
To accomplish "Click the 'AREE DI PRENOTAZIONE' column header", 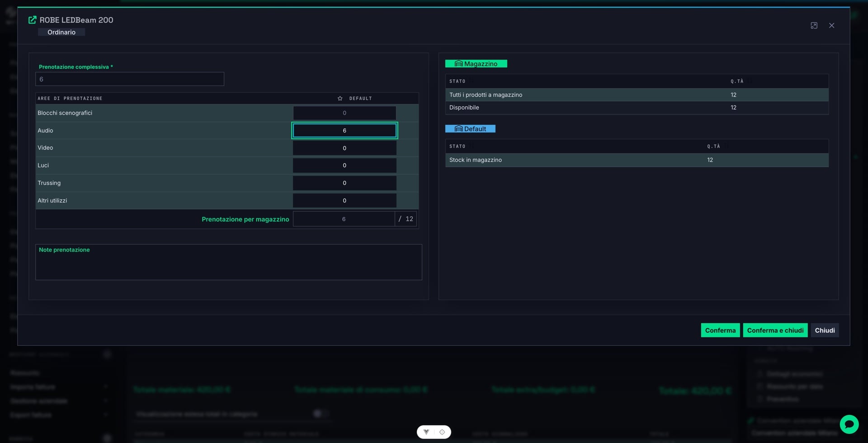I will (x=70, y=99).
